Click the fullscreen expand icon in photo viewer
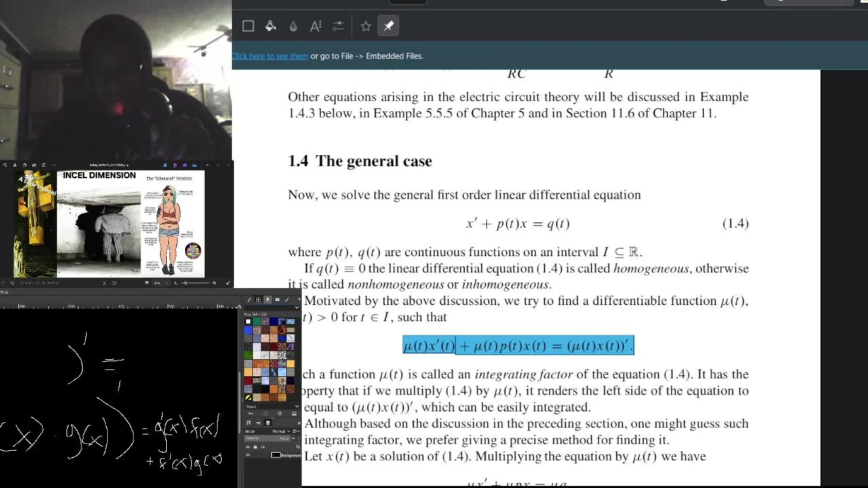This screenshot has width=868, height=488. tap(229, 283)
